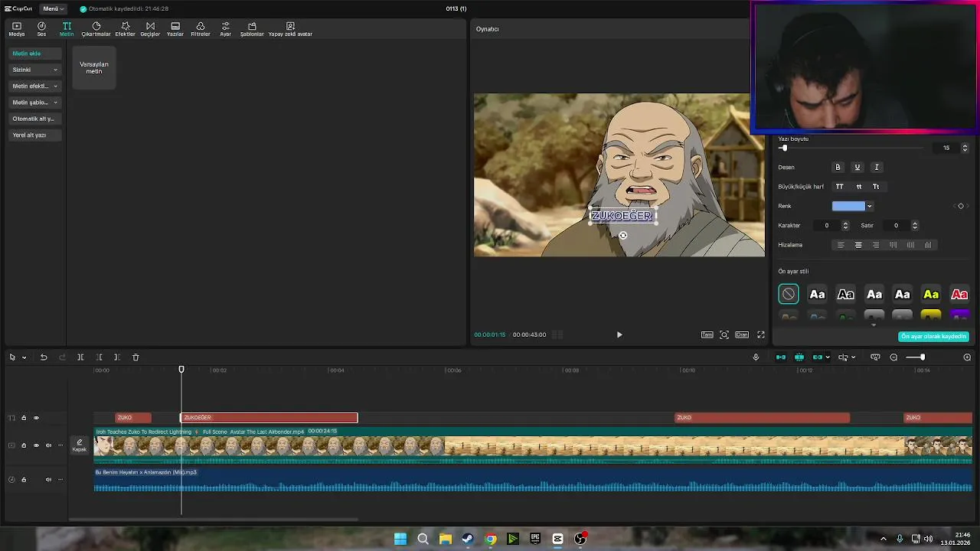
Task: Enter fullscreen preview mode
Action: pyautogui.click(x=761, y=334)
